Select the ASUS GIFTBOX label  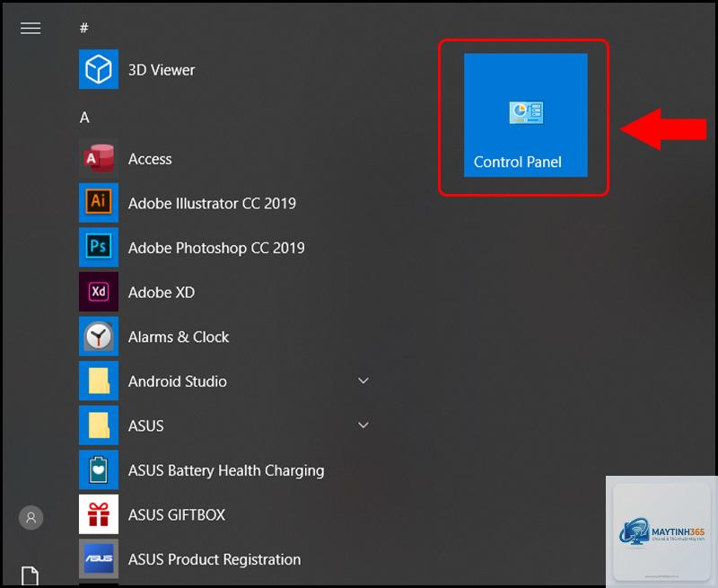tap(177, 514)
